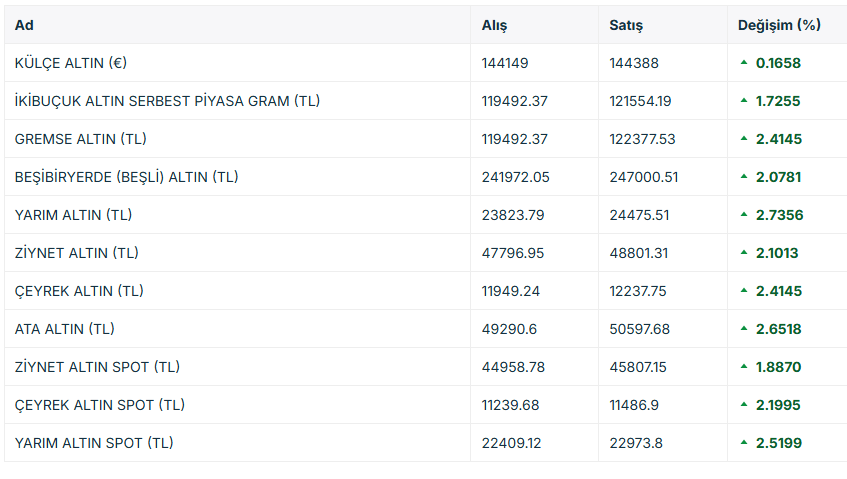847x479 pixels.
Task: Select the ZİYNET ALTIN SPOT (TL) name
Action: (x=97, y=367)
